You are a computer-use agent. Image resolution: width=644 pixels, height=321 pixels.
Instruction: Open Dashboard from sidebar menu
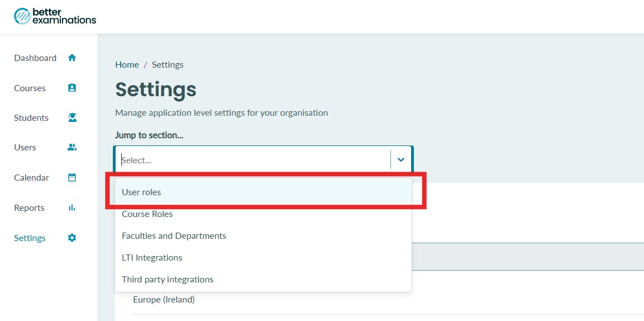click(35, 58)
